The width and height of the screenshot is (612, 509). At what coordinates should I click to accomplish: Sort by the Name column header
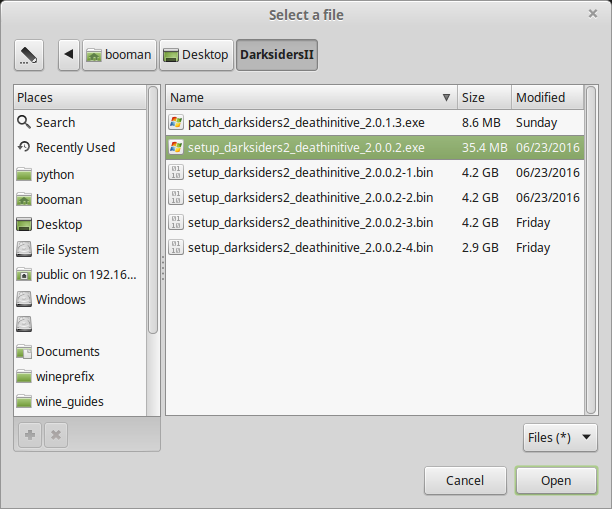tap(311, 97)
